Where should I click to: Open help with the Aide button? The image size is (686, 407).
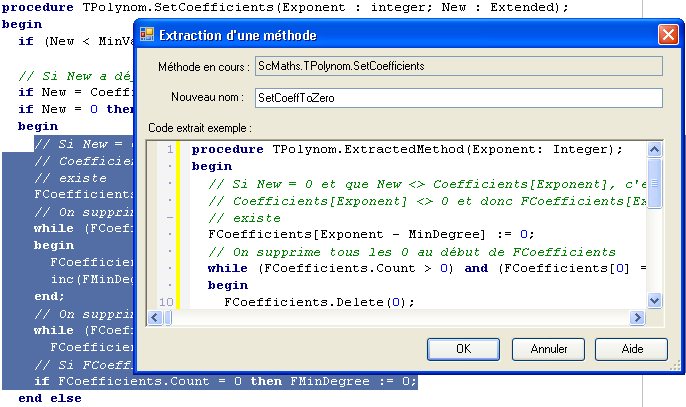click(631, 349)
